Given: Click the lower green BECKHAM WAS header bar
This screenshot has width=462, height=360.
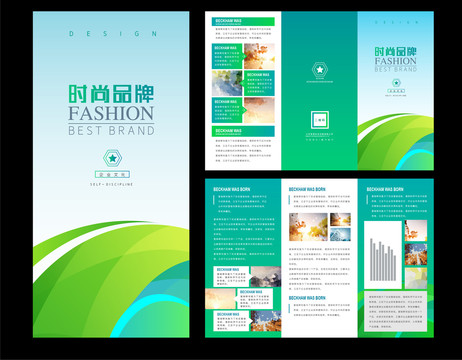Looking at the screenshot, I should [x=243, y=131].
